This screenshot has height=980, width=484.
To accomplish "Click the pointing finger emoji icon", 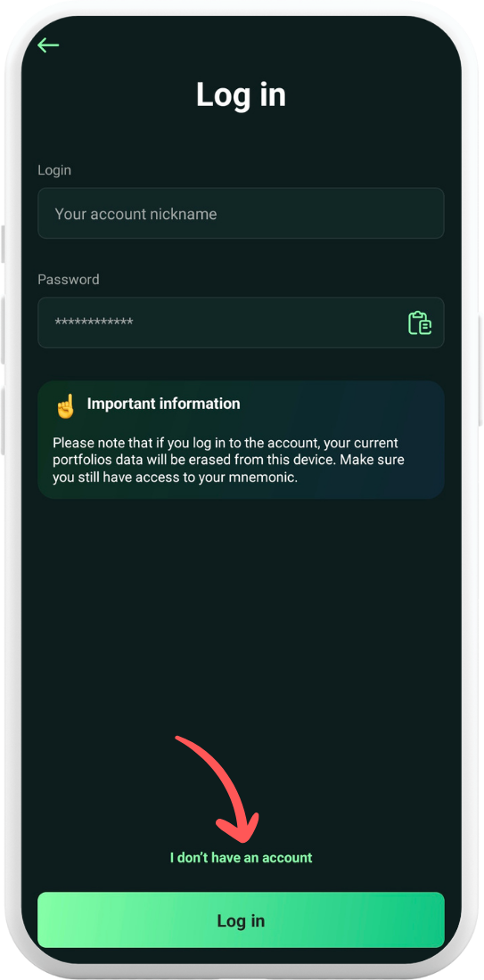I will 65,405.
